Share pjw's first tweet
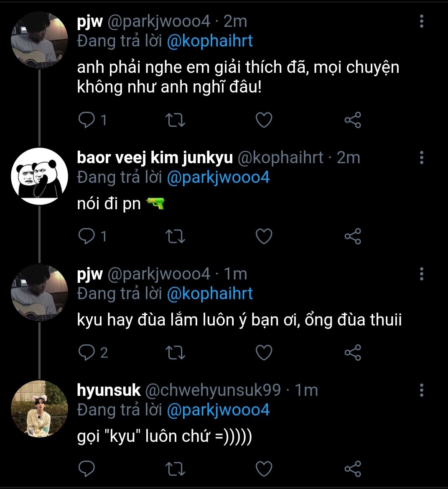The width and height of the screenshot is (448, 489). tap(353, 120)
